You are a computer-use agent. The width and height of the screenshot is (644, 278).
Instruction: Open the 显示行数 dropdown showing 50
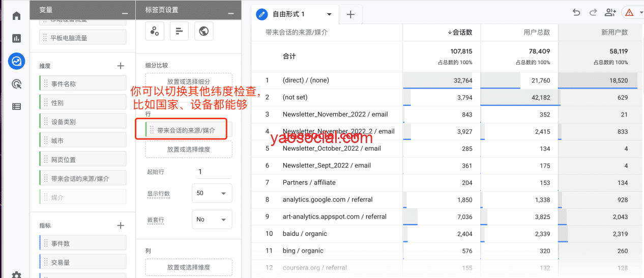coord(212,193)
